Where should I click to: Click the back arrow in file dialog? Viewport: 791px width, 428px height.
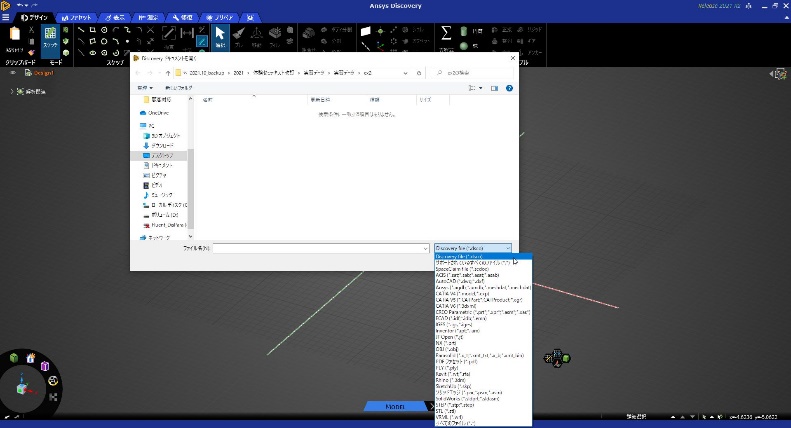click(138, 73)
